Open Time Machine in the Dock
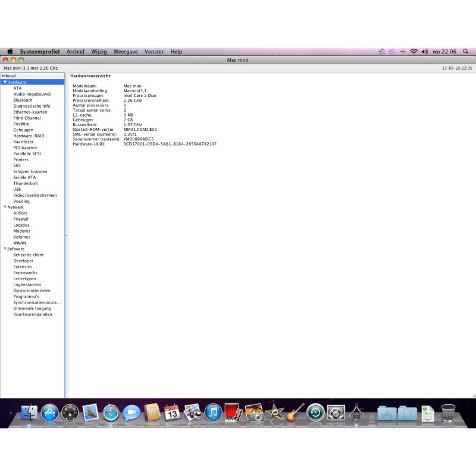The height and width of the screenshot is (476, 476). [x=315, y=412]
